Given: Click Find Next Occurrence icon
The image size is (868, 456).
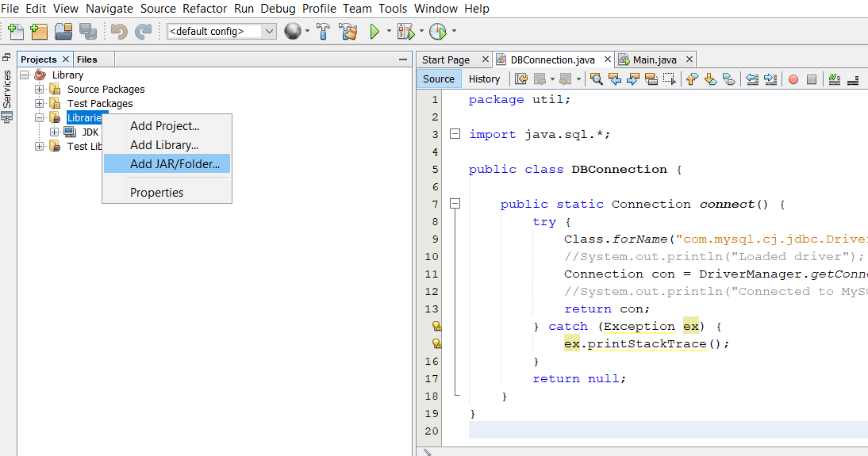Looking at the screenshot, I should (x=632, y=79).
